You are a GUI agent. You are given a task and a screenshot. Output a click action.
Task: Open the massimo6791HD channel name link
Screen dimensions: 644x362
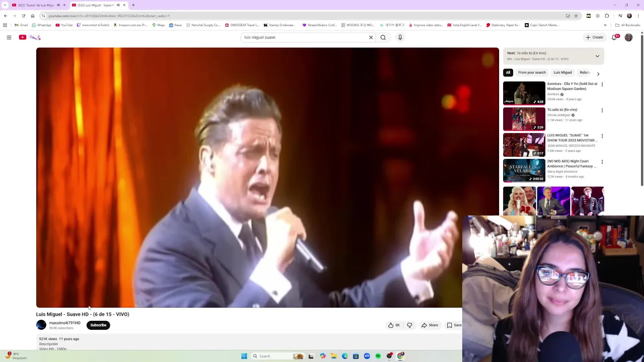[64, 323]
